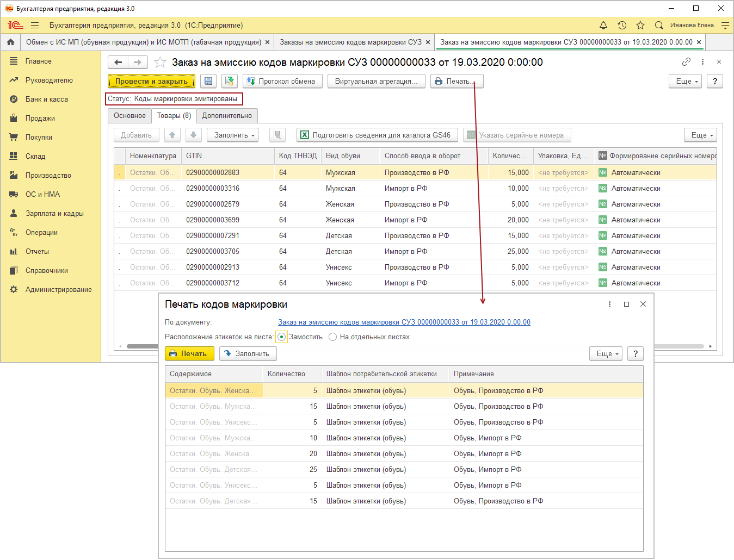This screenshot has height=560, width=734.
Task: Open document three-dots menu
Action: coord(702,62)
